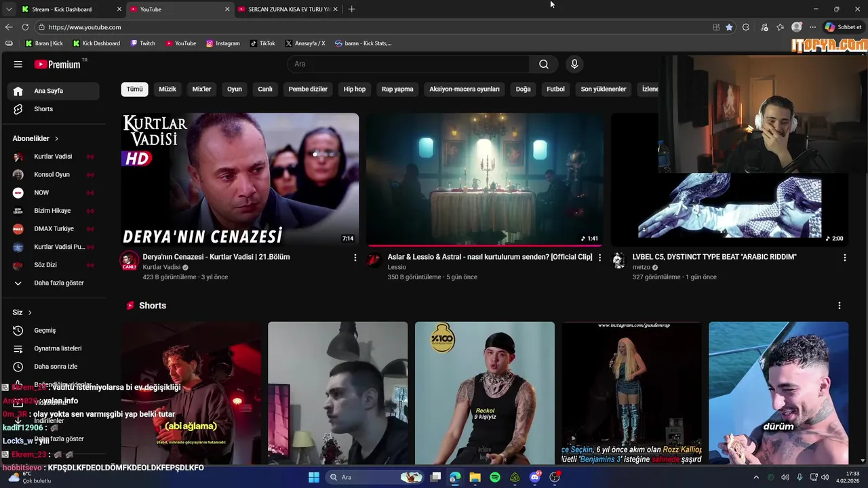Open Derya'nın Cenazesi video thumbnail

pos(240,180)
